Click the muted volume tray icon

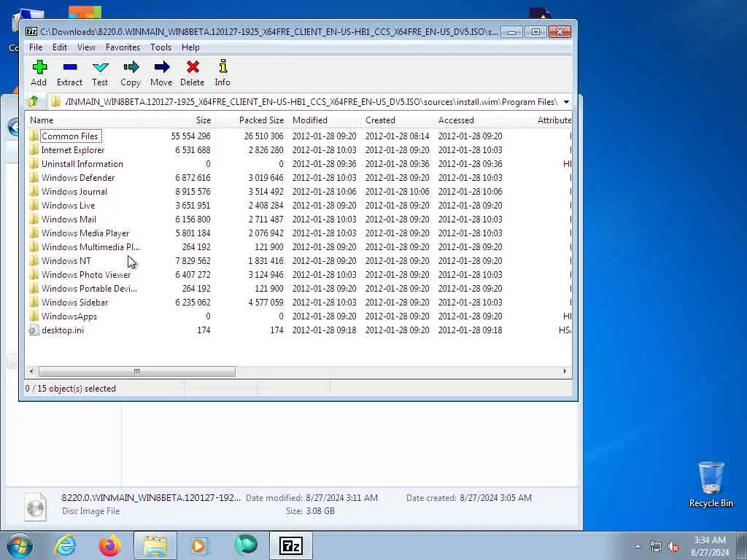[673, 547]
